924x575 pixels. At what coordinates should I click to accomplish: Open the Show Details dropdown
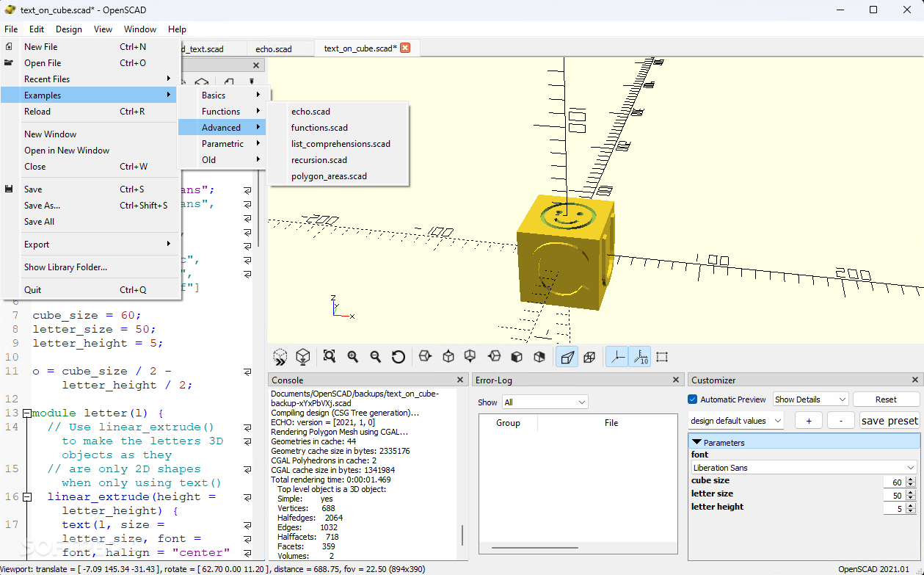[x=810, y=399]
